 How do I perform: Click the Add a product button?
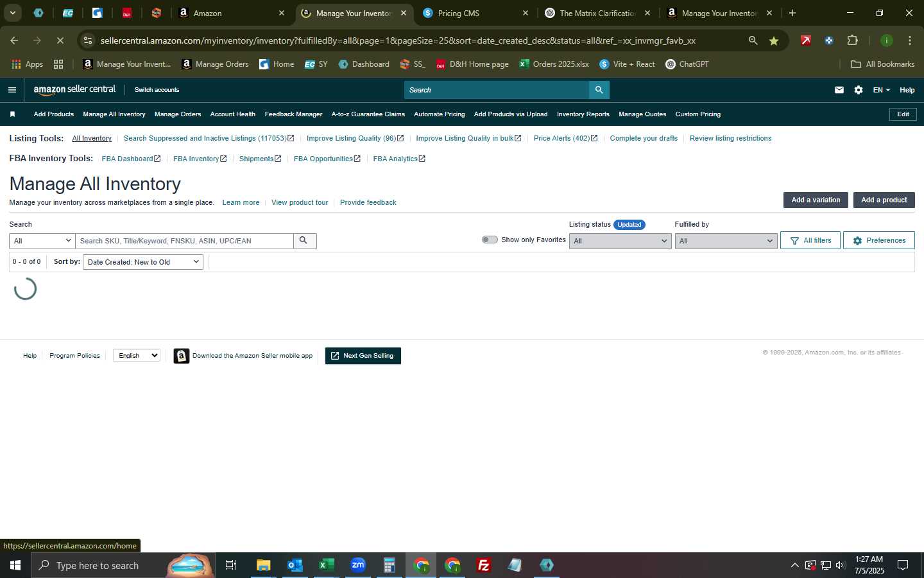tap(884, 200)
